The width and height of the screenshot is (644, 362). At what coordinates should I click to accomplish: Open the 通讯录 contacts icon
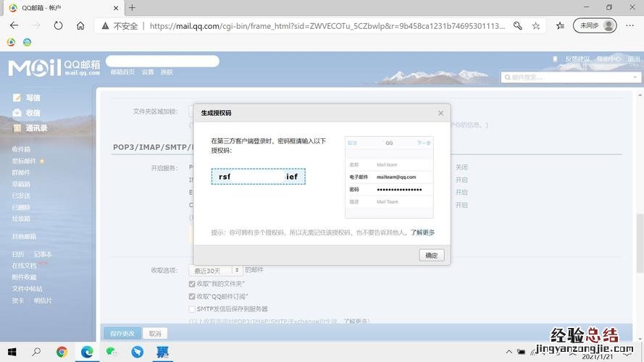point(17,128)
